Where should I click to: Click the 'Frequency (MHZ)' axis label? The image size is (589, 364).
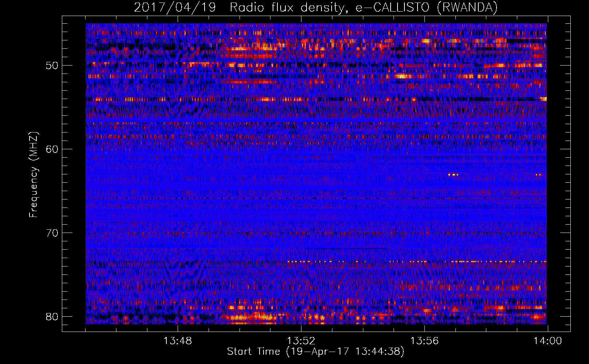pos(33,175)
